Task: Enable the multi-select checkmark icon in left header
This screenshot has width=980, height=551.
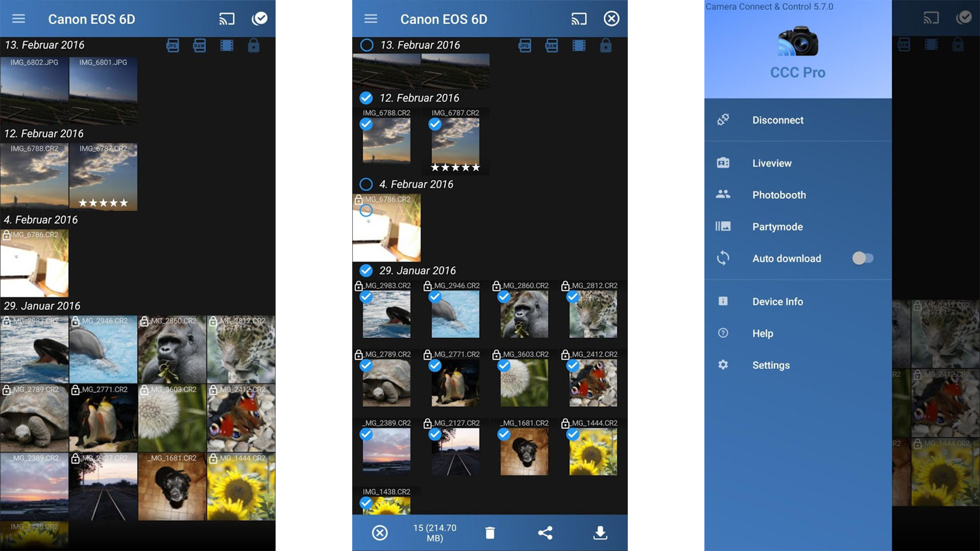Action: (259, 19)
